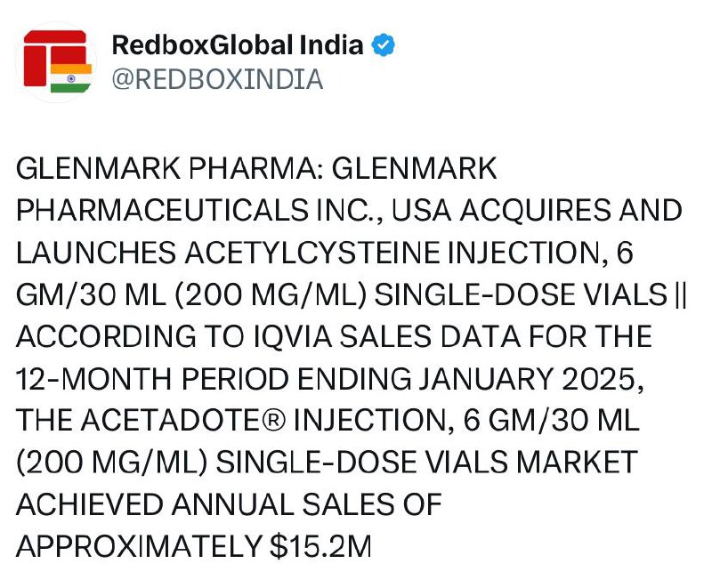This screenshot has width=712, height=588.
Task: Open the RedboxGlobal India profile avatar
Action: 56,61
